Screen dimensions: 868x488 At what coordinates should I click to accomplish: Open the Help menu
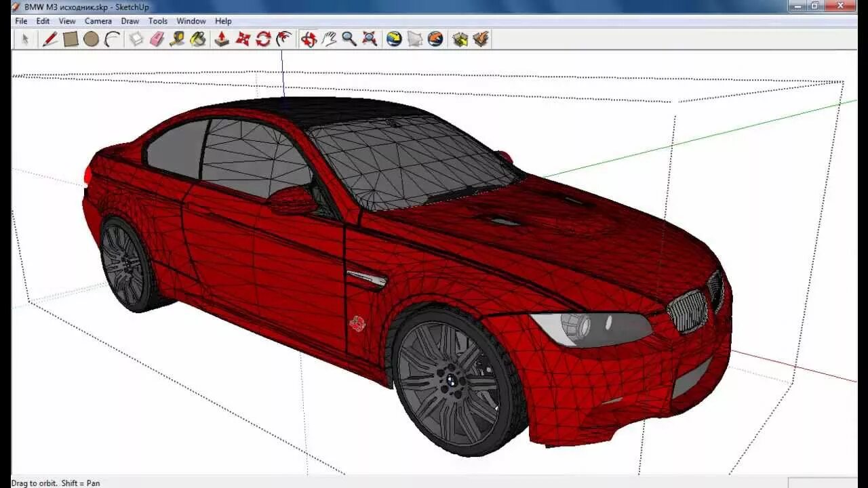coord(223,21)
